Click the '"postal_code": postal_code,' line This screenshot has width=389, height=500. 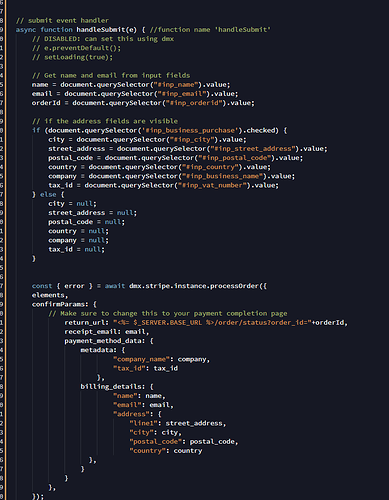tap(184, 442)
